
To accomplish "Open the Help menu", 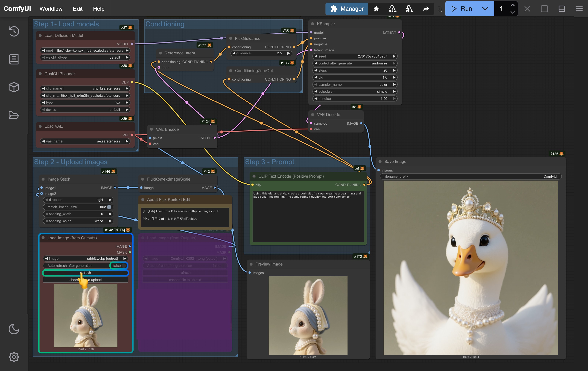I will tap(98, 9).
